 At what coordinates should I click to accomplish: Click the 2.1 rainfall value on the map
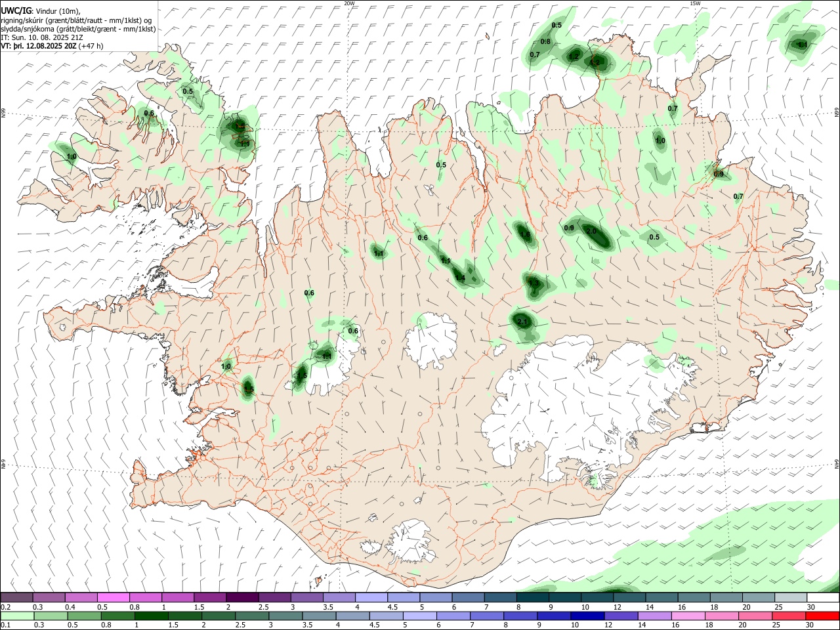[x=523, y=322]
